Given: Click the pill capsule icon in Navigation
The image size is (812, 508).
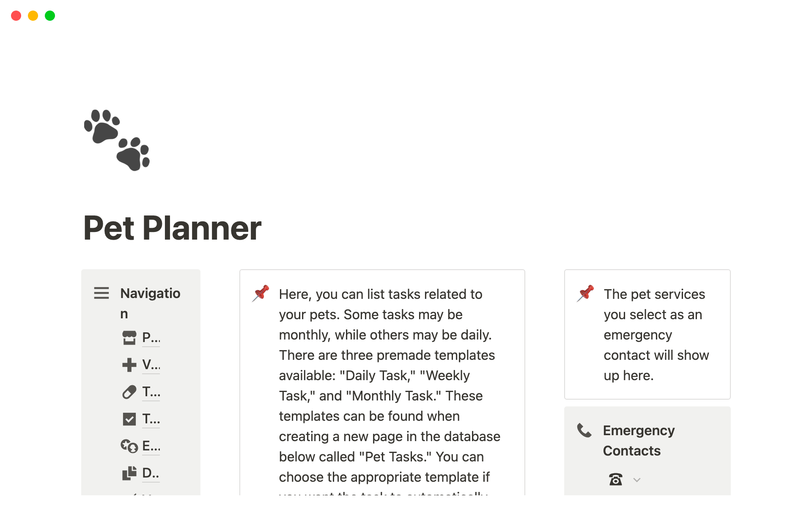Looking at the screenshot, I should [129, 392].
